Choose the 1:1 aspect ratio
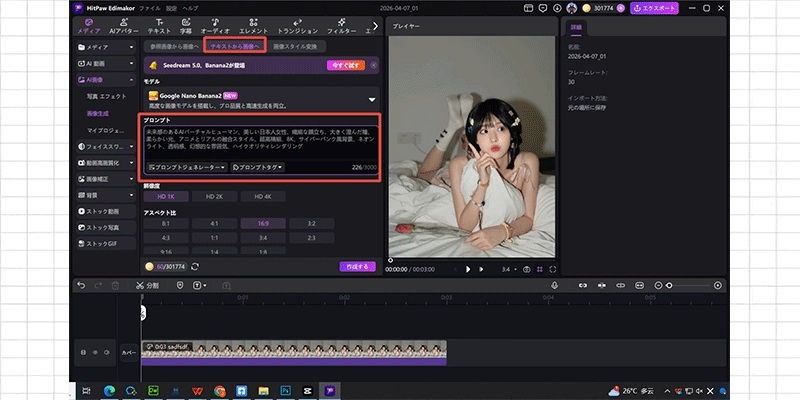The height and width of the screenshot is (400, 800). (x=213, y=238)
